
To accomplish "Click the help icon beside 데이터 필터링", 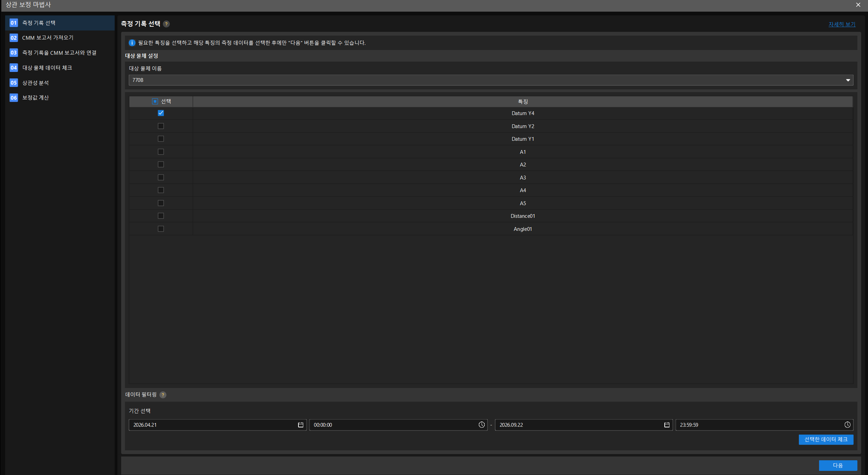I will pyautogui.click(x=163, y=395).
